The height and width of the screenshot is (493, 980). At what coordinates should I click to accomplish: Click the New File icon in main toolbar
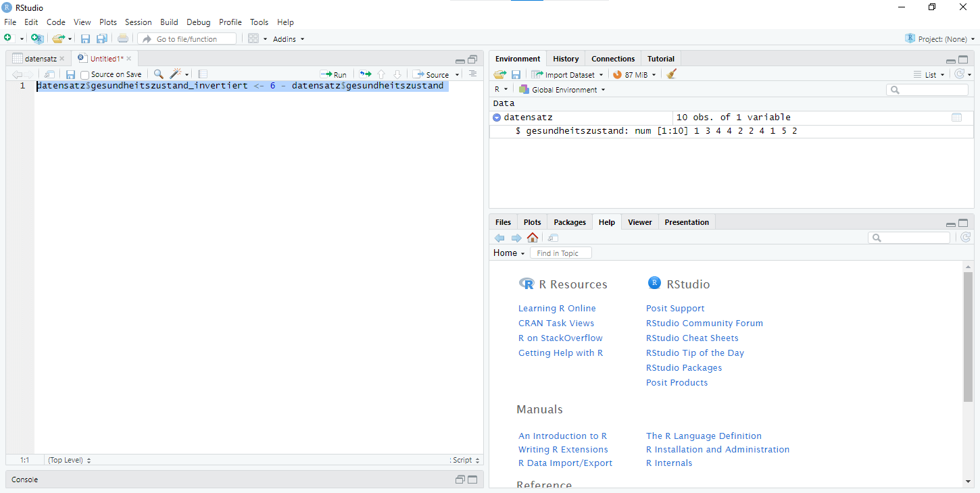coord(8,38)
